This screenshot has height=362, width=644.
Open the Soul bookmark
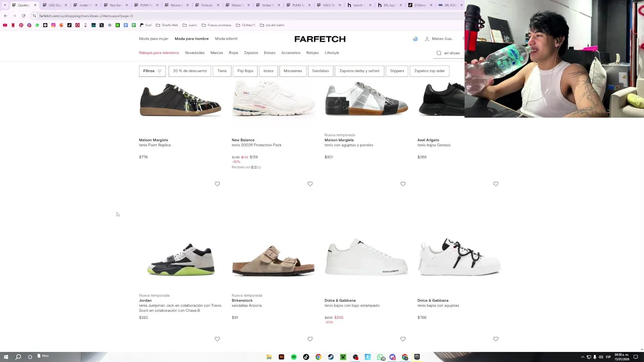coord(145,25)
